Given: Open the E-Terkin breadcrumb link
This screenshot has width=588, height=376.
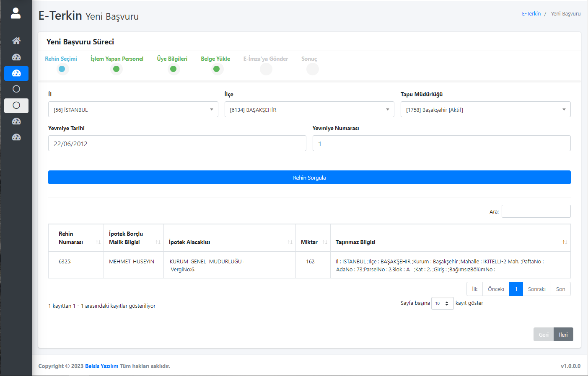Looking at the screenshot, I should 531,14.
